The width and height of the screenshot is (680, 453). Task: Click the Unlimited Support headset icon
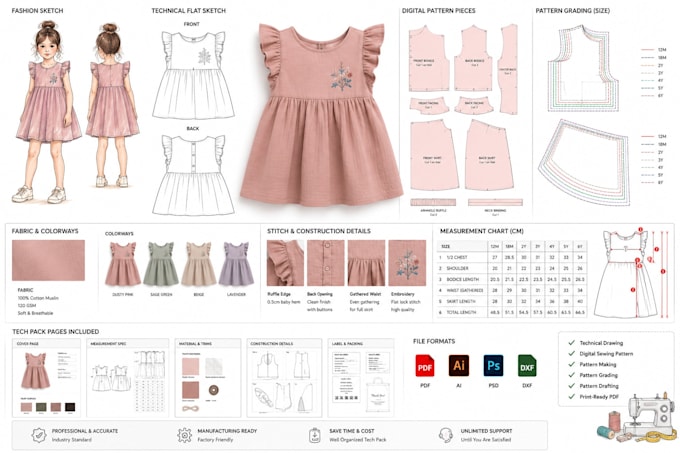click(445, 435)
